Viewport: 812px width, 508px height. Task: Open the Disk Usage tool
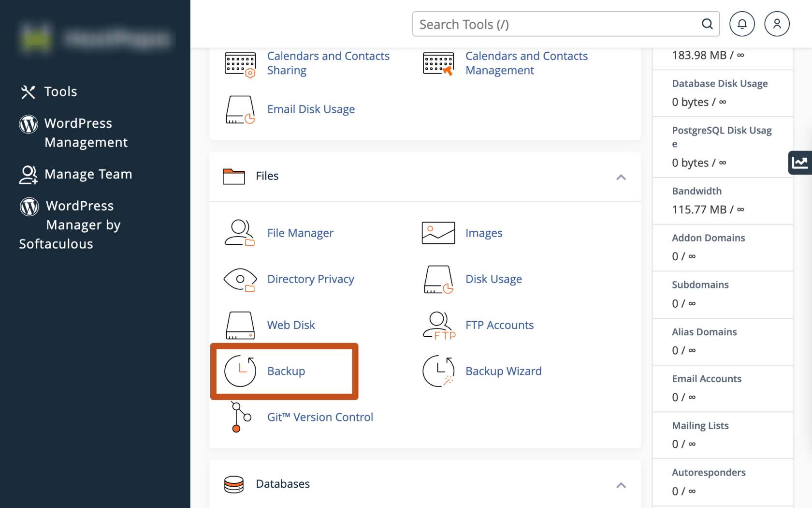(493, 279)
